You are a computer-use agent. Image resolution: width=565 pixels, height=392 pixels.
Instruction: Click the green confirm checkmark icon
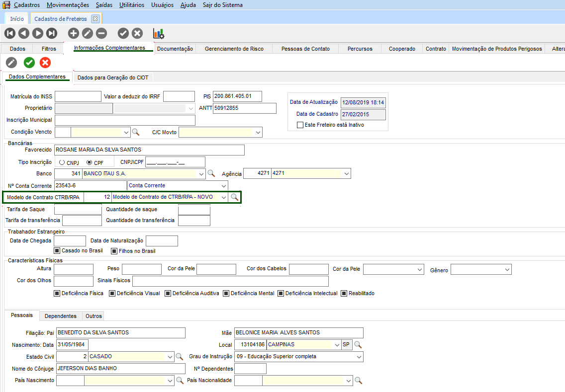click(x=29, y=63)
